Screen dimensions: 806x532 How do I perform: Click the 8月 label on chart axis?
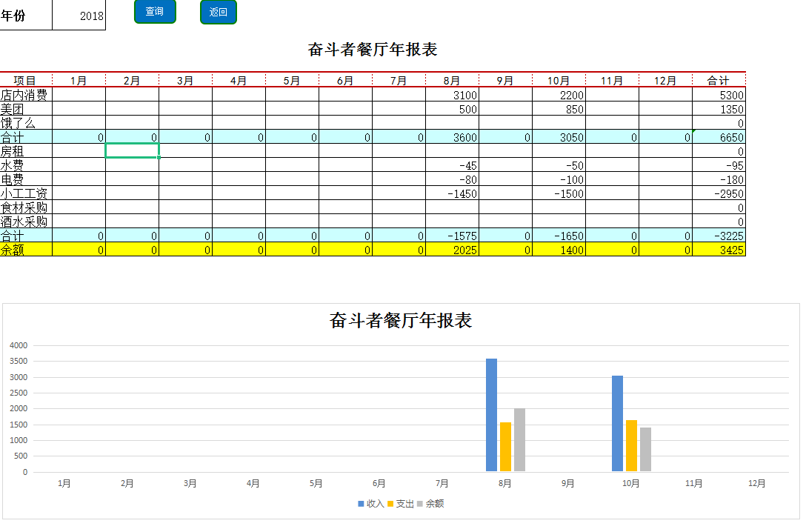click(x=504, y=483)
